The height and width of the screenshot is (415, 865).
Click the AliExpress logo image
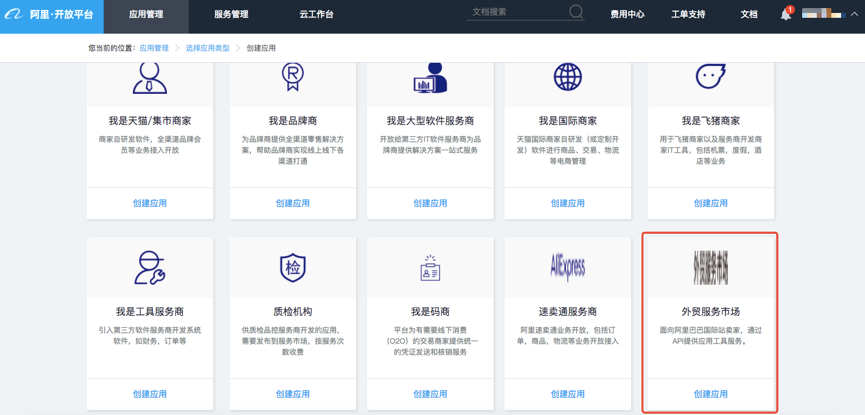pos(568,268)
